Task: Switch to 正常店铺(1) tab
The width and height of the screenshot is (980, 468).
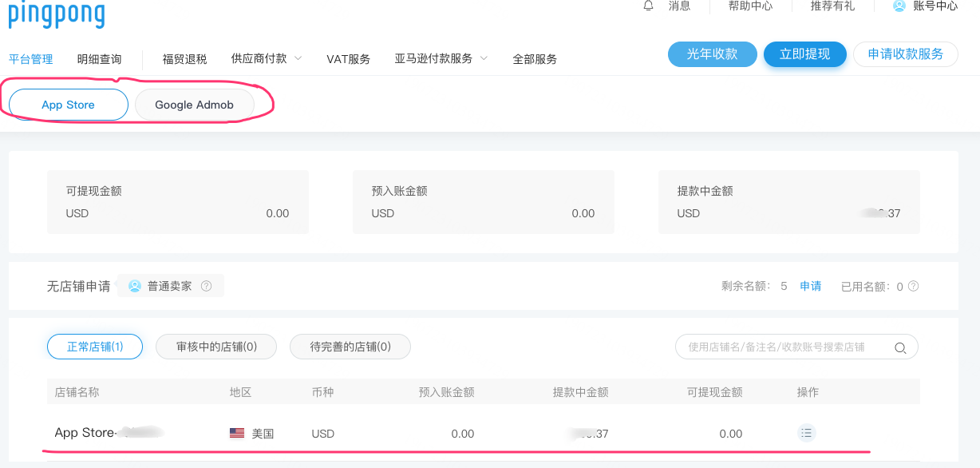Action: [95, 347]
